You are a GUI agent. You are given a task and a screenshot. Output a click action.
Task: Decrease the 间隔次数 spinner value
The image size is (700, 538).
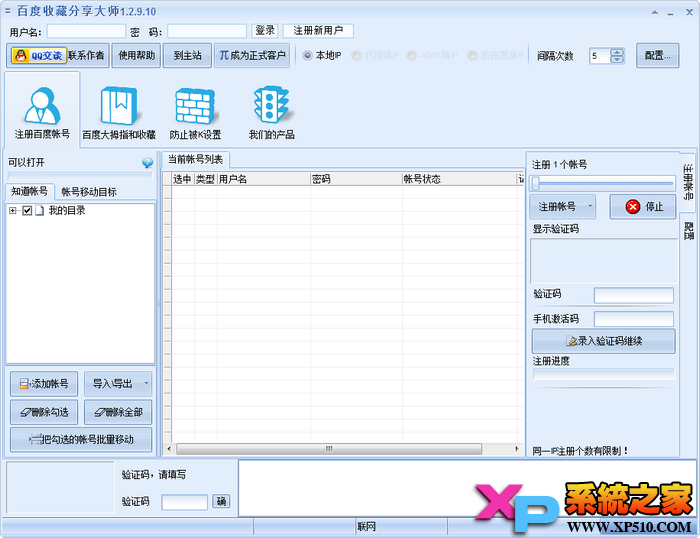(x=617, y=59)
